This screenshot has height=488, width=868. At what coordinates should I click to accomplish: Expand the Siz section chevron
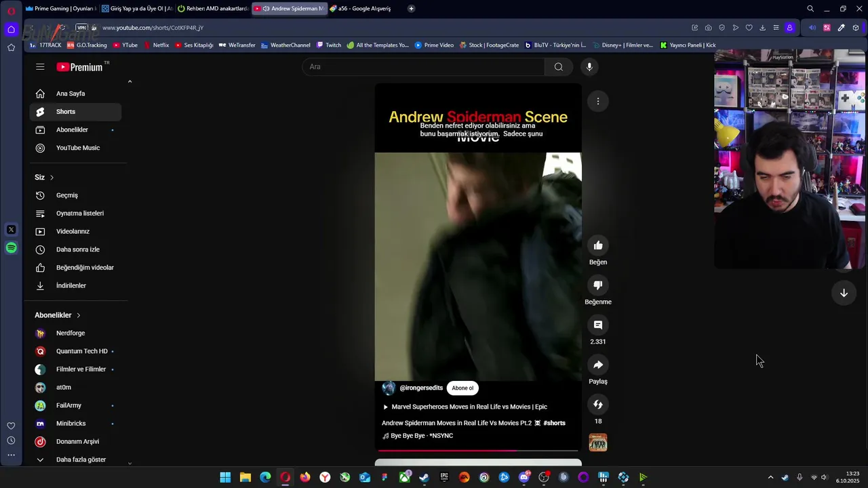point(52,178)
